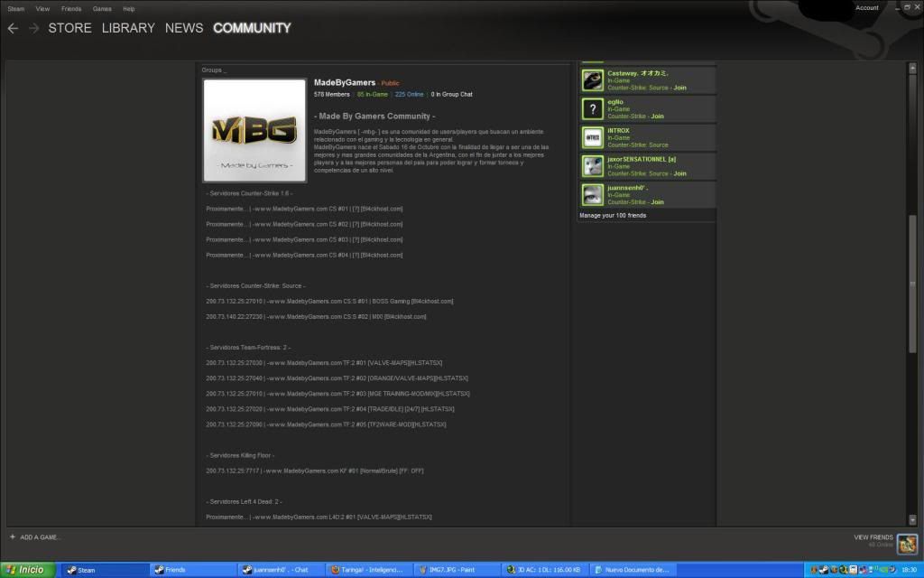
Task: Open the Friends taskbar window
Action: [193, 570]
